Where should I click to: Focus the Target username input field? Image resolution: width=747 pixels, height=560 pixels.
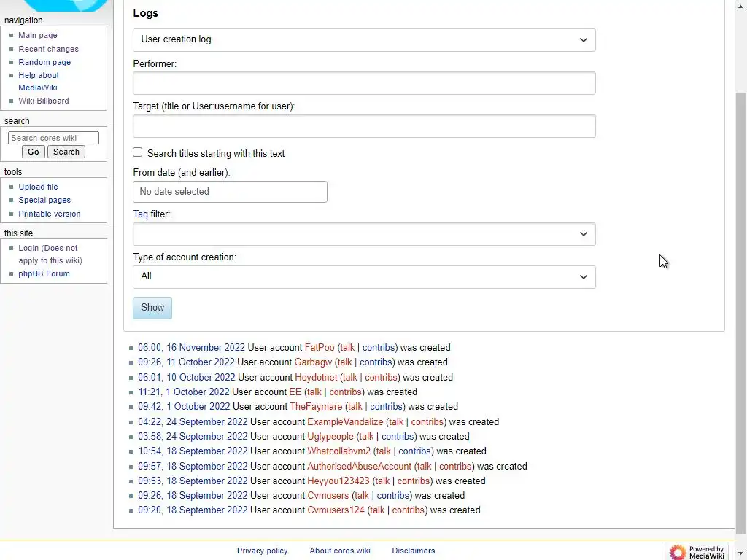(364, 126)
